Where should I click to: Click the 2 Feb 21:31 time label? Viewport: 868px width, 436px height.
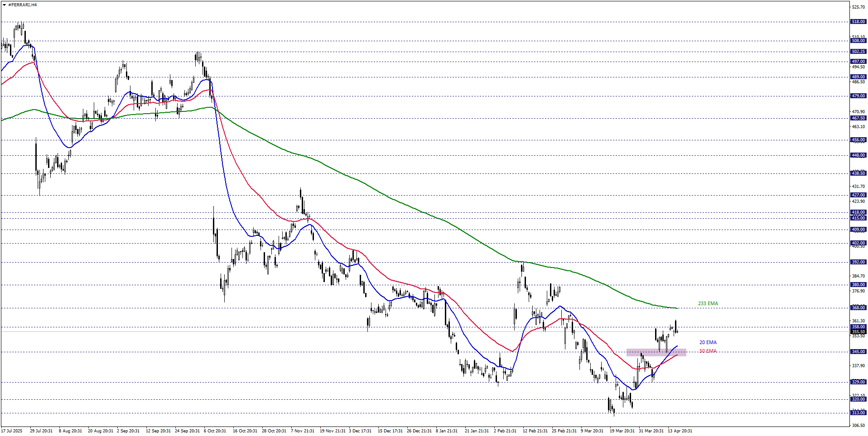coord(505,431)
